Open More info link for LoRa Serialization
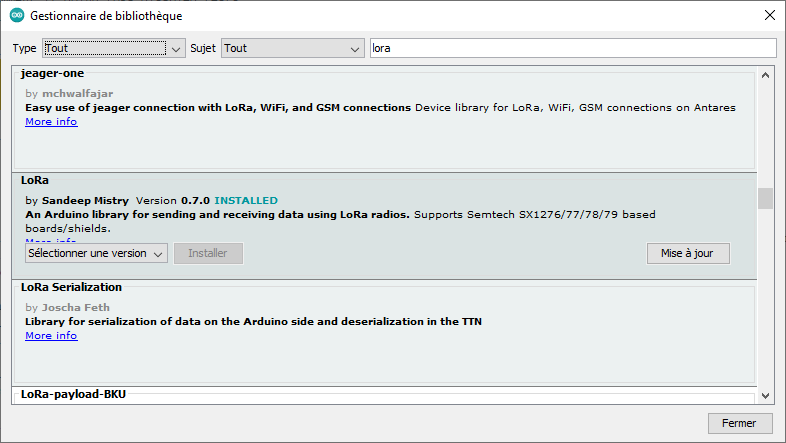The image size is (786, 443). [x=51, y=336]
